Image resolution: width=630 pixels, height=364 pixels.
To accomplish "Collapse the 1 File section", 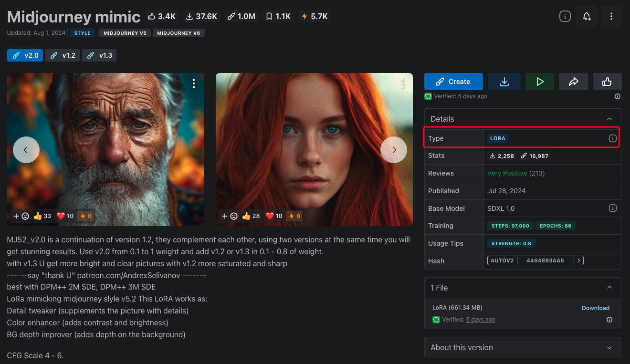I will tap(609, 288).
